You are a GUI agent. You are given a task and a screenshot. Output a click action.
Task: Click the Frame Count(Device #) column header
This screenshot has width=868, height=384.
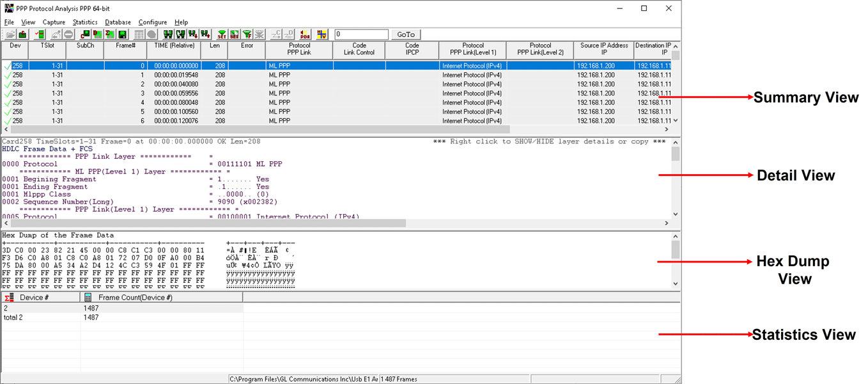point(162,298)
